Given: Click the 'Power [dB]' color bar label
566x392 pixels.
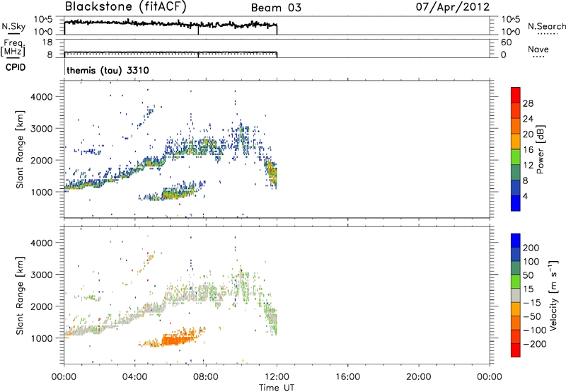Looking at the screenshot, I should (540, 149).
